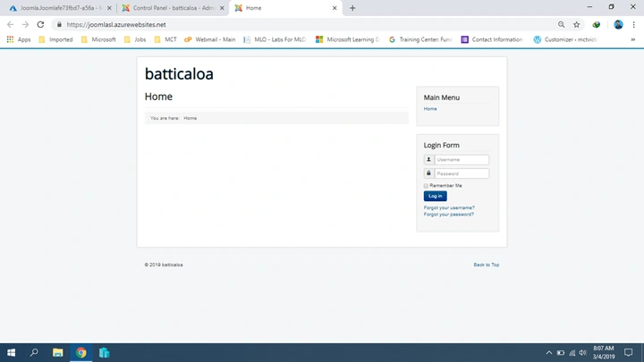
Task: Open the Microsoft bookmarks folder
Action: pyautogui.click(x=98, y=39)
